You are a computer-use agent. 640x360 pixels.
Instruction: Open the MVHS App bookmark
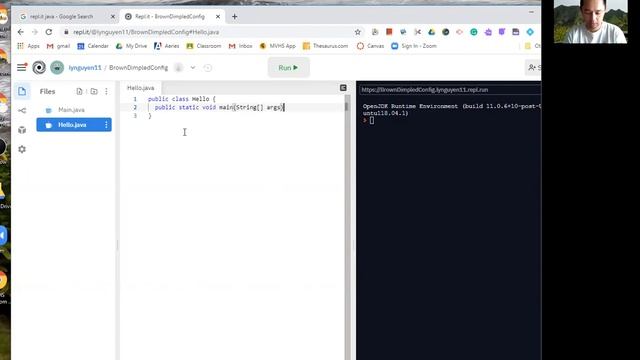[278, 46]
